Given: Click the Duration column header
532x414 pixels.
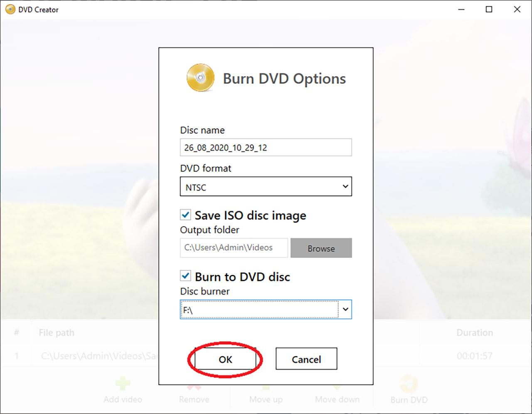Looking at the screenshot, I should [x=474, y=332].
